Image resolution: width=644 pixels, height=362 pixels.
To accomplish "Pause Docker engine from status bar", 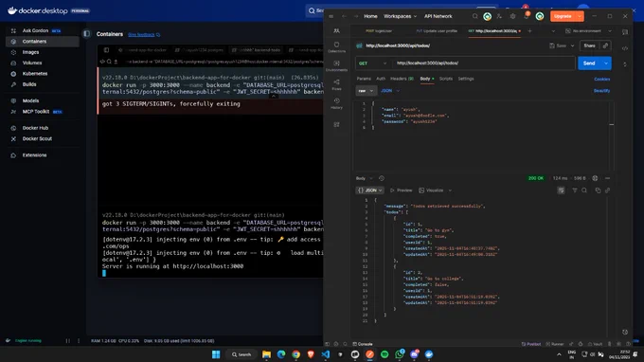I will coord(68,340).
